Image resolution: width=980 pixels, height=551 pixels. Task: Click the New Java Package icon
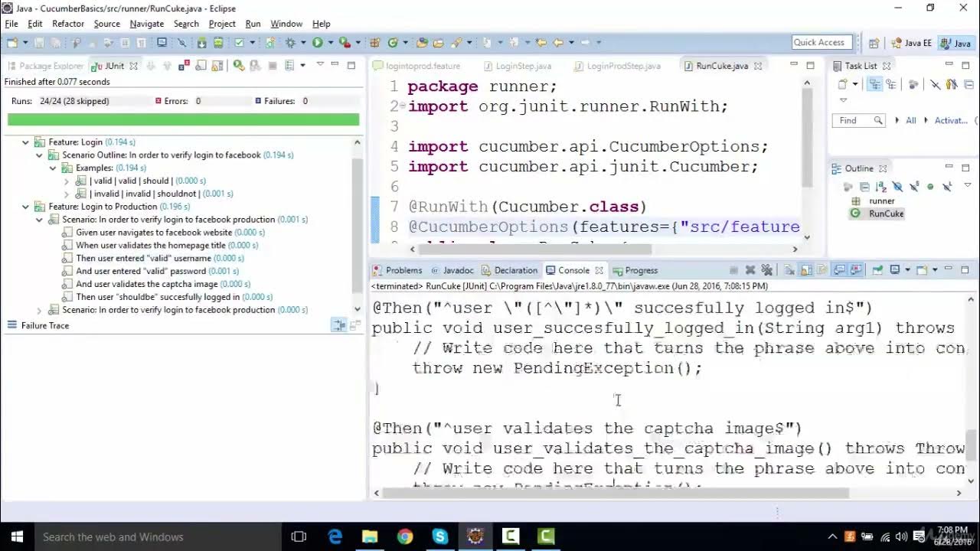coord(375,42)
